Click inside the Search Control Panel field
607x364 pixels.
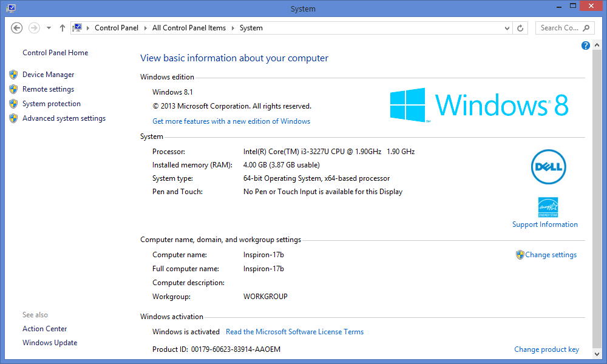tap(558, 28)
